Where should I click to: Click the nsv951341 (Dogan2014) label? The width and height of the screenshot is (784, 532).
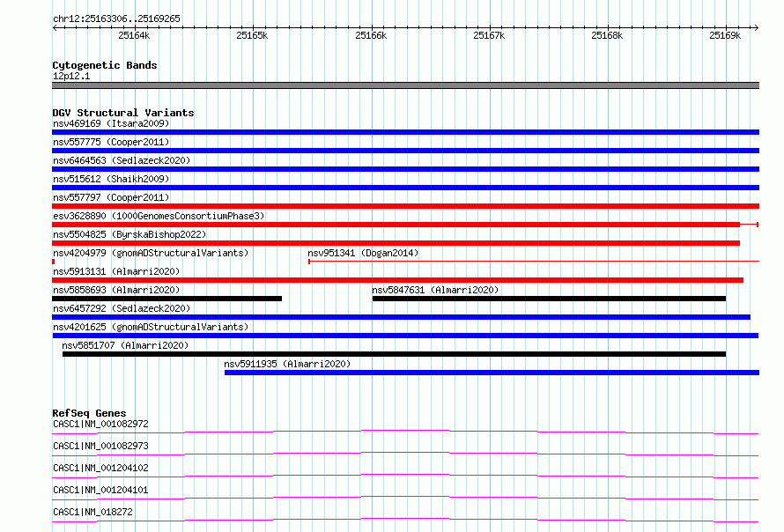[363, 253]
